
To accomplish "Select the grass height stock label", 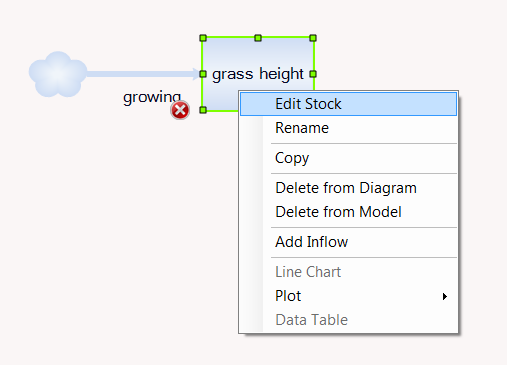I will pyautogui.click(x=258, y=74).
